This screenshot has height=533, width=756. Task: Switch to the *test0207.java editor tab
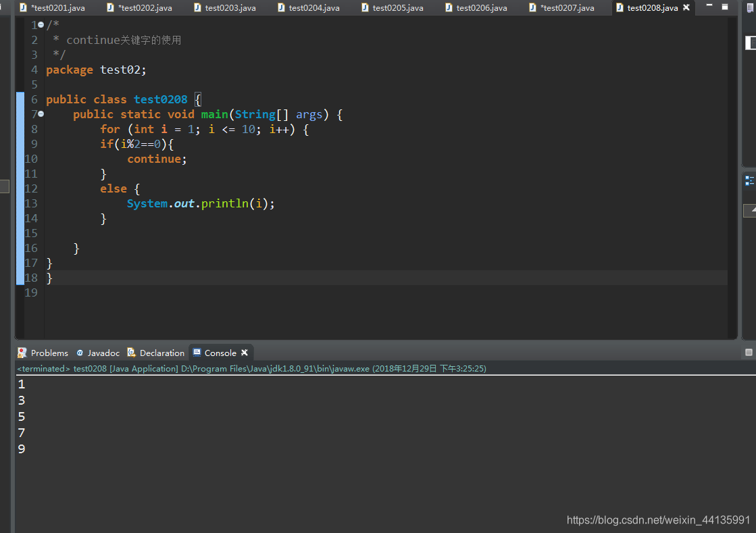click(561, 7)
